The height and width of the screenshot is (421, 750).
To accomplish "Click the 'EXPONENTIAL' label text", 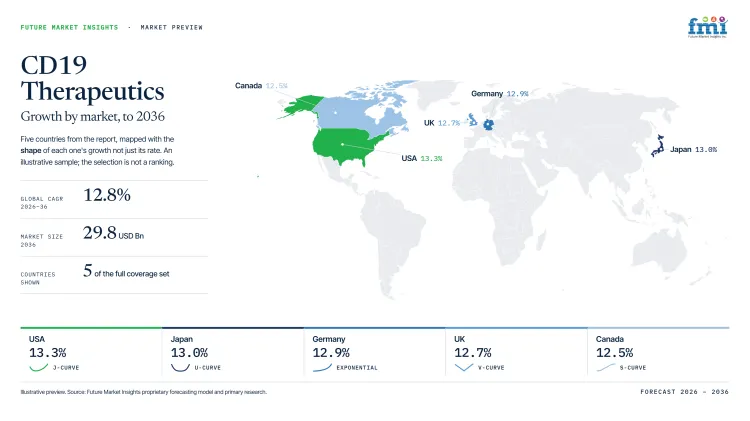I will pos(357,368).
